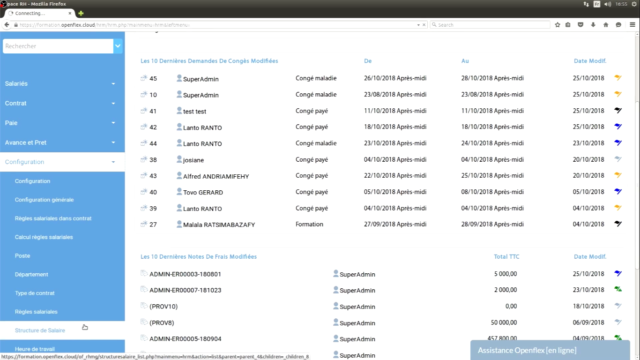Open Calcul règles salariales

point(44,237)
